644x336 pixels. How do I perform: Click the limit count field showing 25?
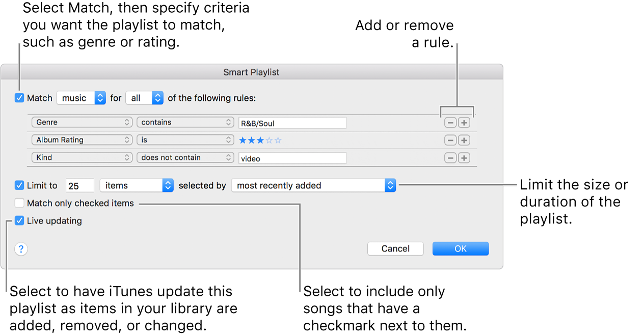point(80,186)
